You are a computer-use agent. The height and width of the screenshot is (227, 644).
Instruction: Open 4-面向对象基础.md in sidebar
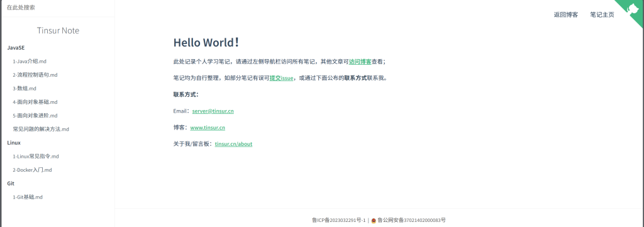coord(35,102)
